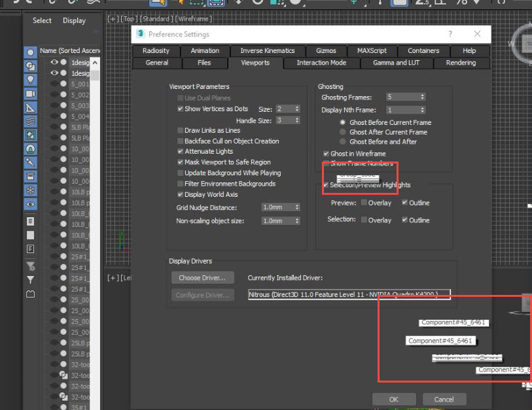This screenshot has width=532, height=410.
Task: Click object type dot of 5_004 row
Action: pos(63,116)
